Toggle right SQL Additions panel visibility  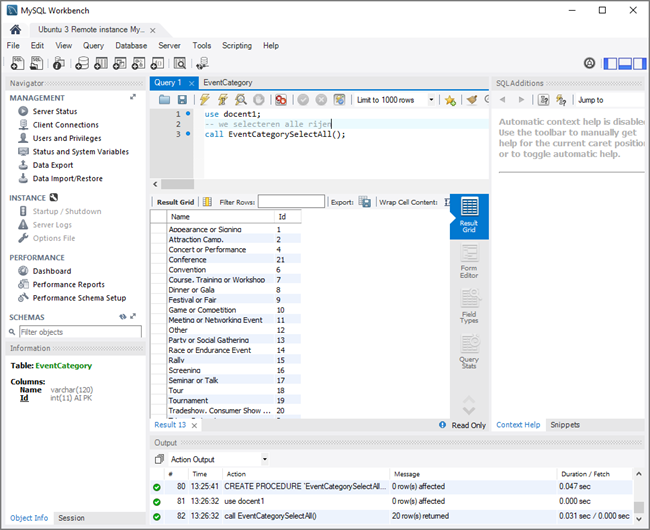[639, 63]
